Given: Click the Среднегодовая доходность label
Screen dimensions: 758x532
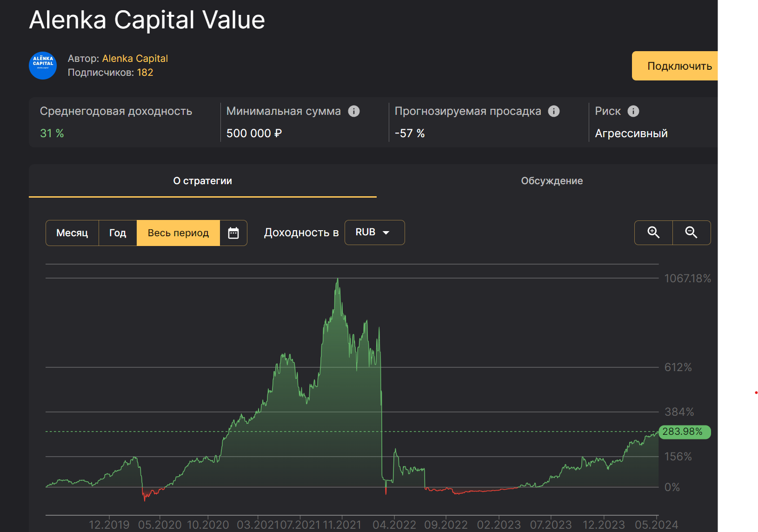Looking at the screenshot, I should pyautogui.click(x=116, y=111).
